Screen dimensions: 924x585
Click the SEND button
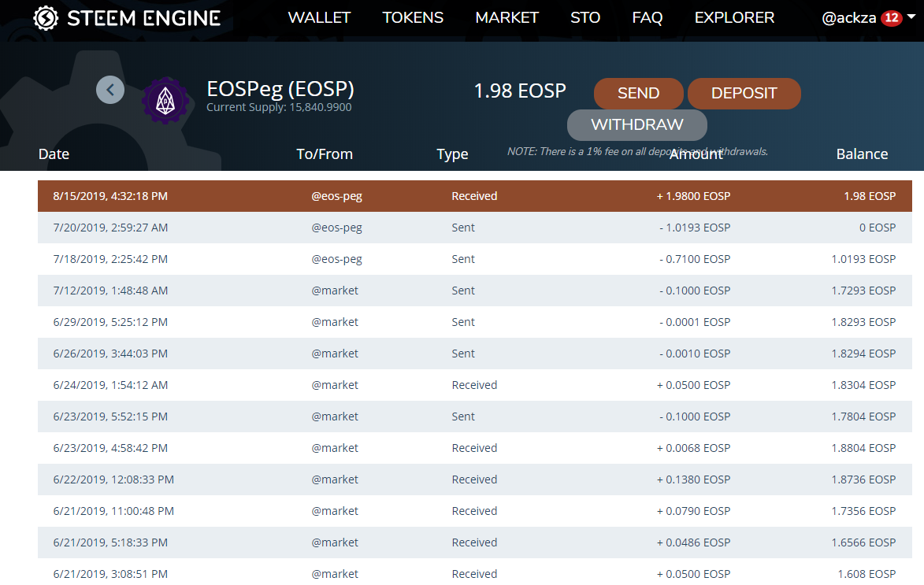pos(639,93)
